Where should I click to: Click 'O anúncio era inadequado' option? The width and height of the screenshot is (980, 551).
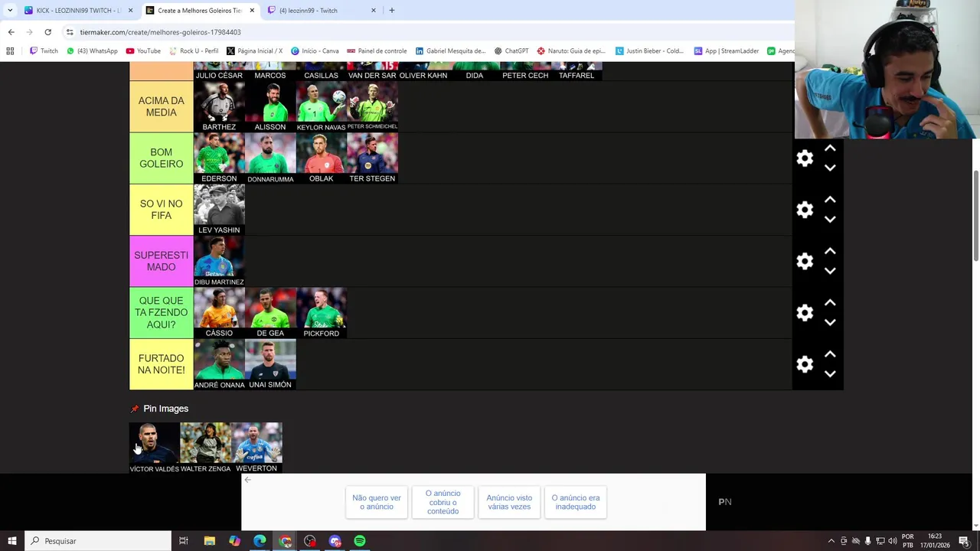(x=576, y=502)
